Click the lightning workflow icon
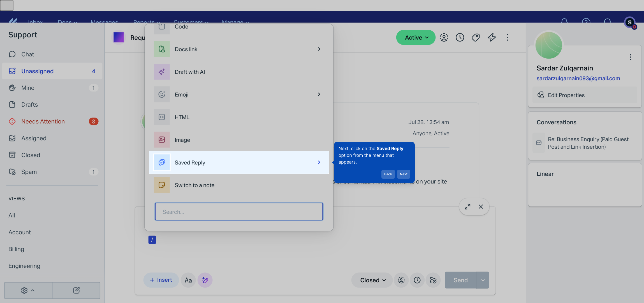Image resolution: width=644 pixels, height=303 pixels. 492,37
